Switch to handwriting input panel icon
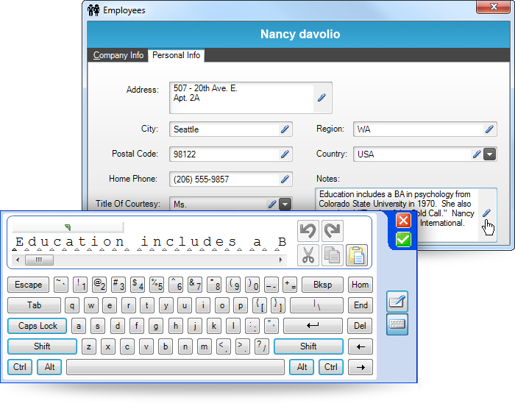The image size is (515, 420). click(x=397, y=302)
